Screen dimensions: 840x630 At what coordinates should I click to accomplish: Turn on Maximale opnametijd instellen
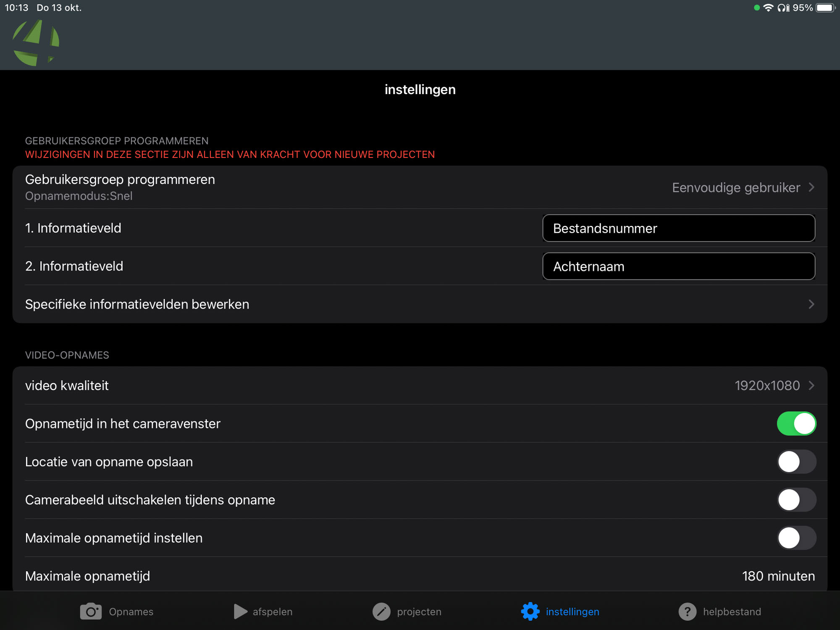(796, 538)
